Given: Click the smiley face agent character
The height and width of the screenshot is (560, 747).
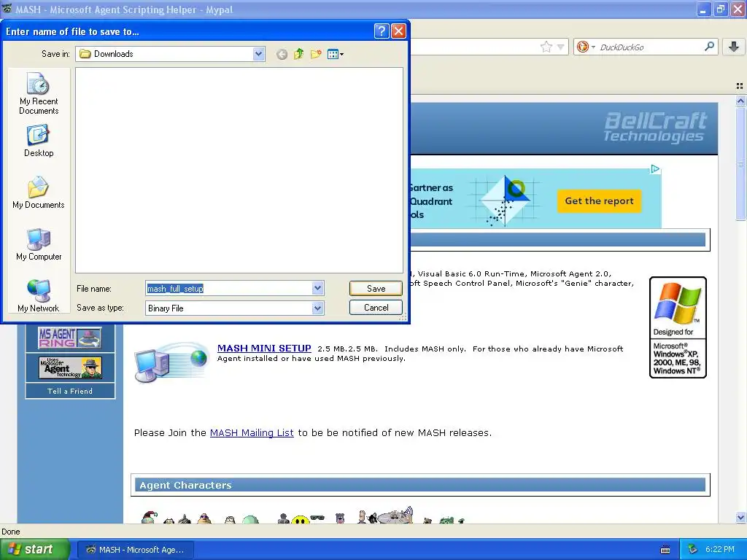Looking at the screenshot, I should tap(300, 519).
